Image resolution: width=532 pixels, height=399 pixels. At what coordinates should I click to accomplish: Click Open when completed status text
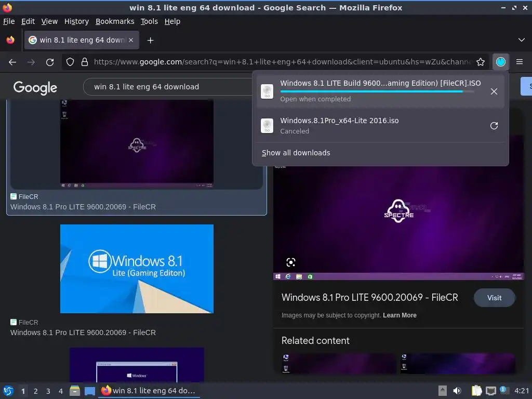tap(315, 99)
